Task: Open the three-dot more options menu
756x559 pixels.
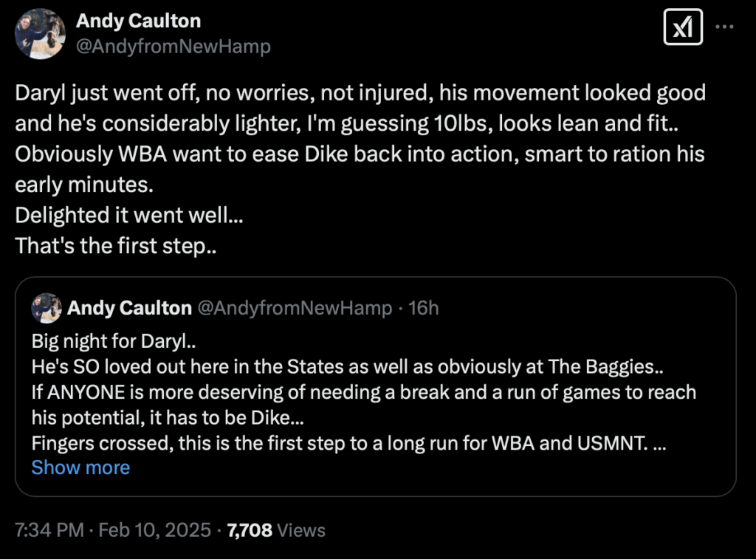Action: [726, 27]
